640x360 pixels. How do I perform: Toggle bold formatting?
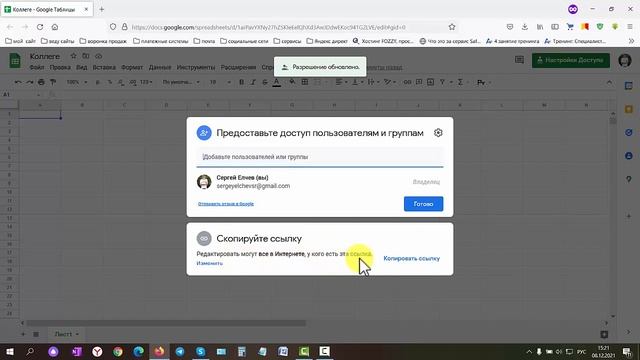[x=241, y=82]
